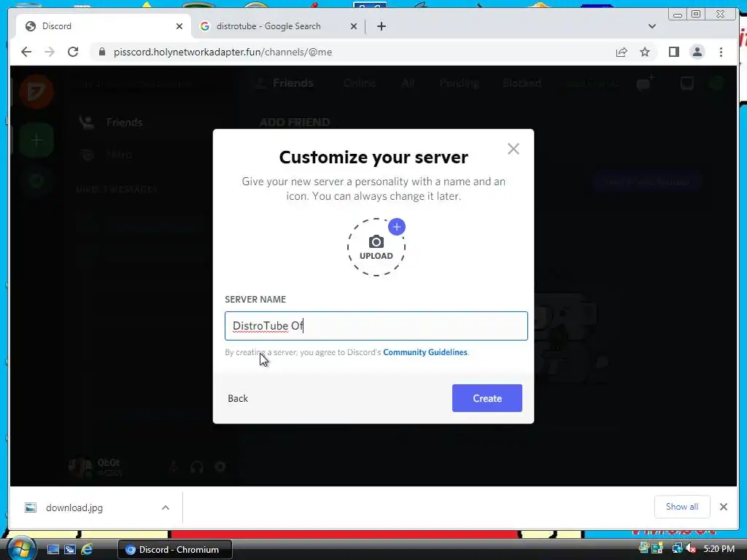Launch Internet Explorer from quick launch
This screenshot has width=747, height=560.
pyautogui.click(x=87, y=550)
